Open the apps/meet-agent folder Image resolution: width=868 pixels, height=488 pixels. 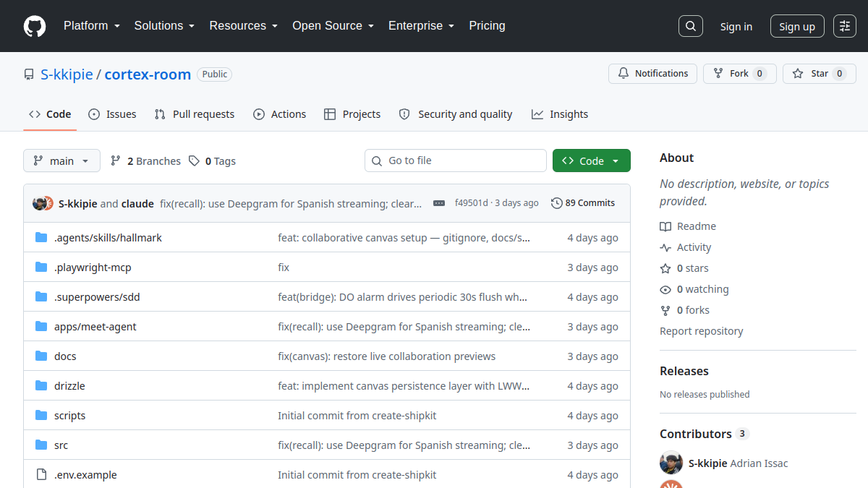(x=95, y=327)
